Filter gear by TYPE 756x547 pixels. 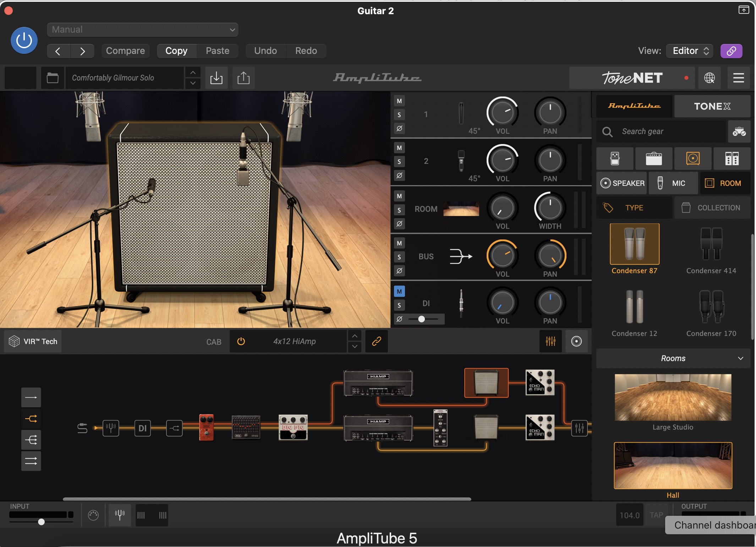pos(634,208)
